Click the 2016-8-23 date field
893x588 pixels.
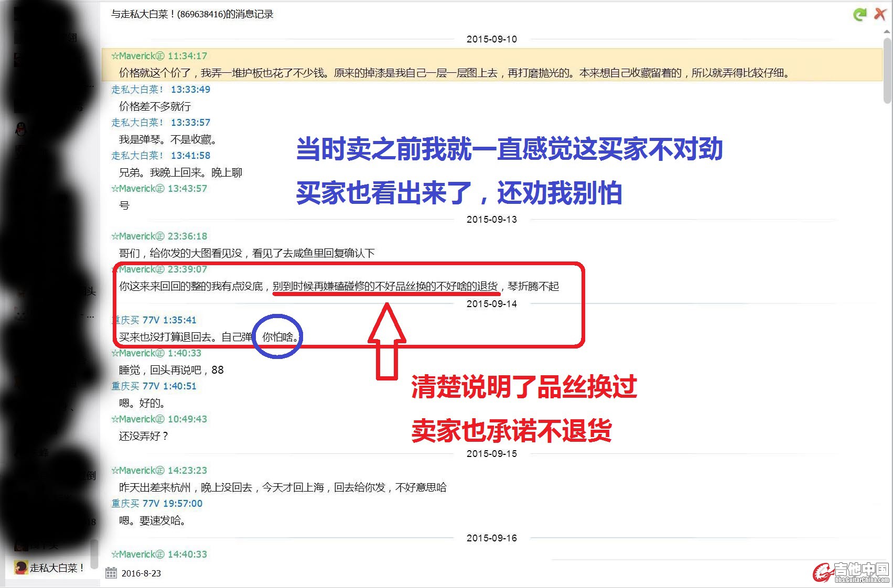(141, 573)
